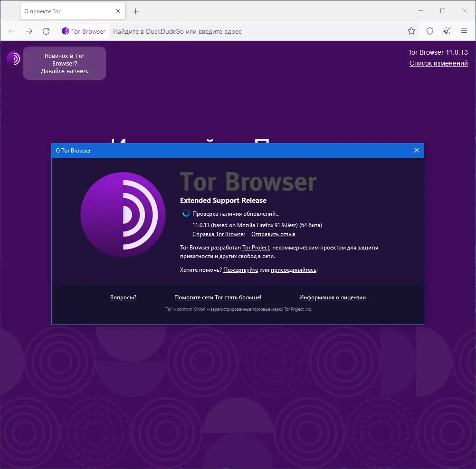Click the 'присоединяйтесь' link

pyautogui.click(x=293, y=270)
